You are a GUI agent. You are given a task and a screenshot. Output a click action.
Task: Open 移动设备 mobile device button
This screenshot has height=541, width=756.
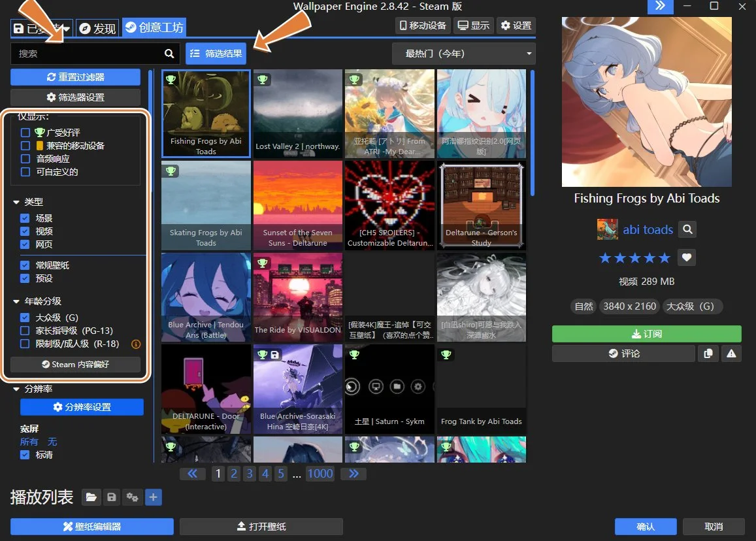coord(423,25)
